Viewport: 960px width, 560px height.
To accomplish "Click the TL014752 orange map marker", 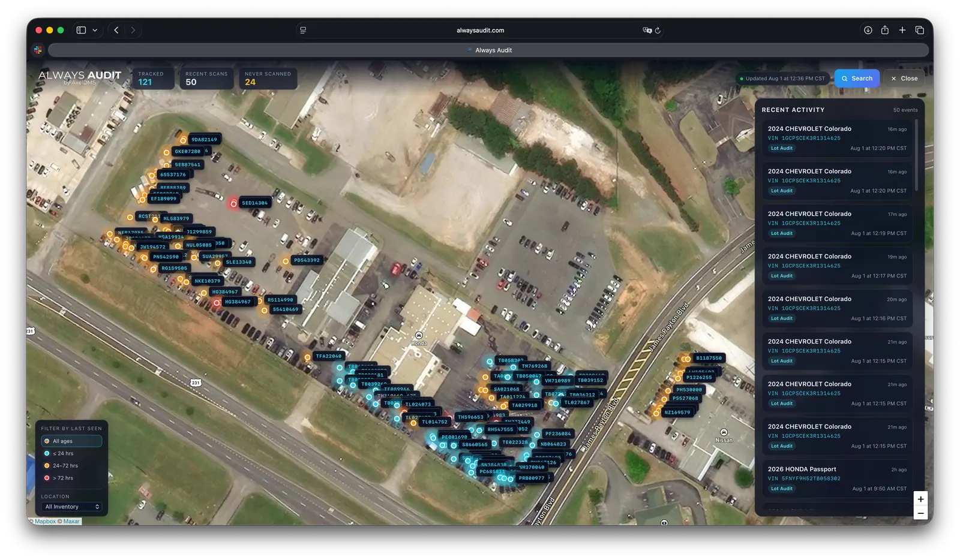I will coord(413,423).
